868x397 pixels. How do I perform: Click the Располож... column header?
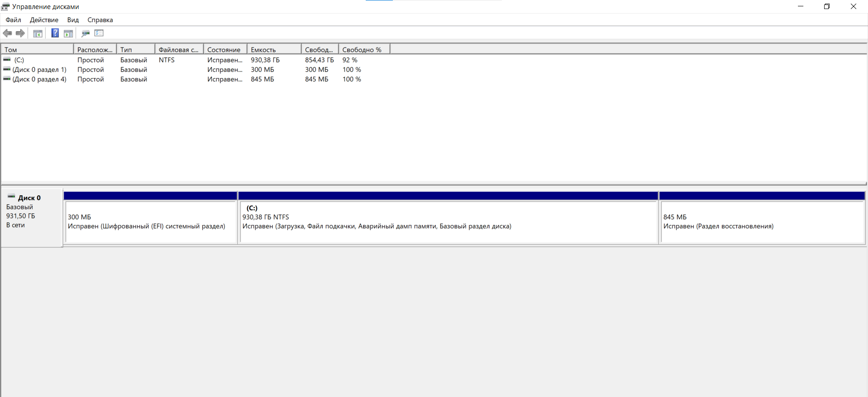click(95, 50)
